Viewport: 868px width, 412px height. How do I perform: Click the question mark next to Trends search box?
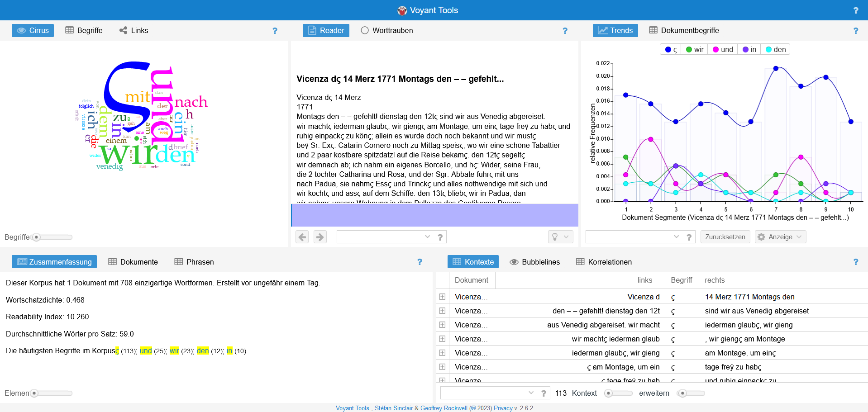pos(689,237)
